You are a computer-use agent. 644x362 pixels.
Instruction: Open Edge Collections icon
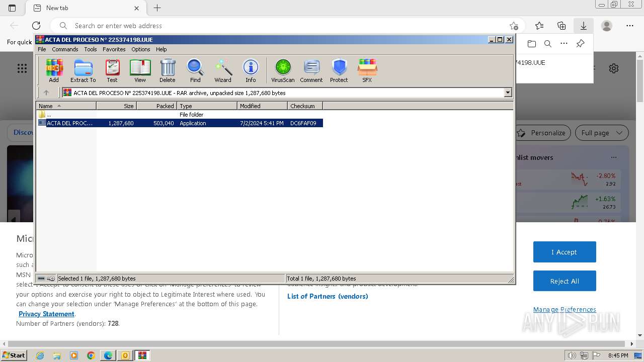[561, 26]
